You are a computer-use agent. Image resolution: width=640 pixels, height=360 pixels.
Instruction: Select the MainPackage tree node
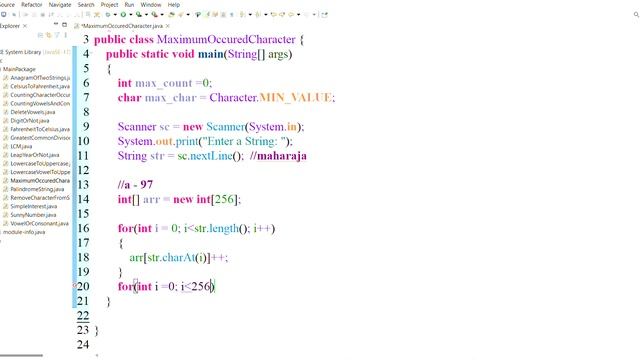point(19,69)
